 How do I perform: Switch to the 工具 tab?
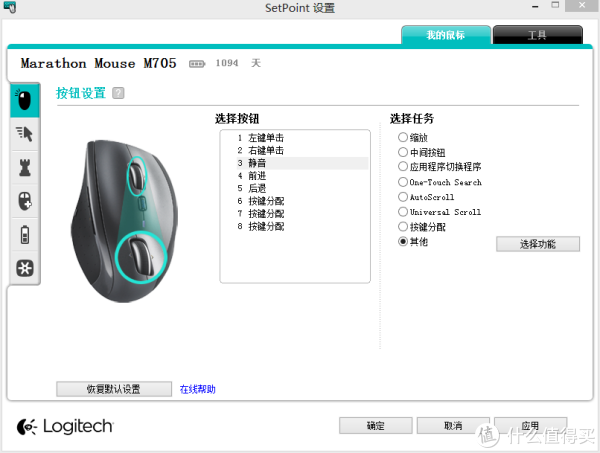538,35
